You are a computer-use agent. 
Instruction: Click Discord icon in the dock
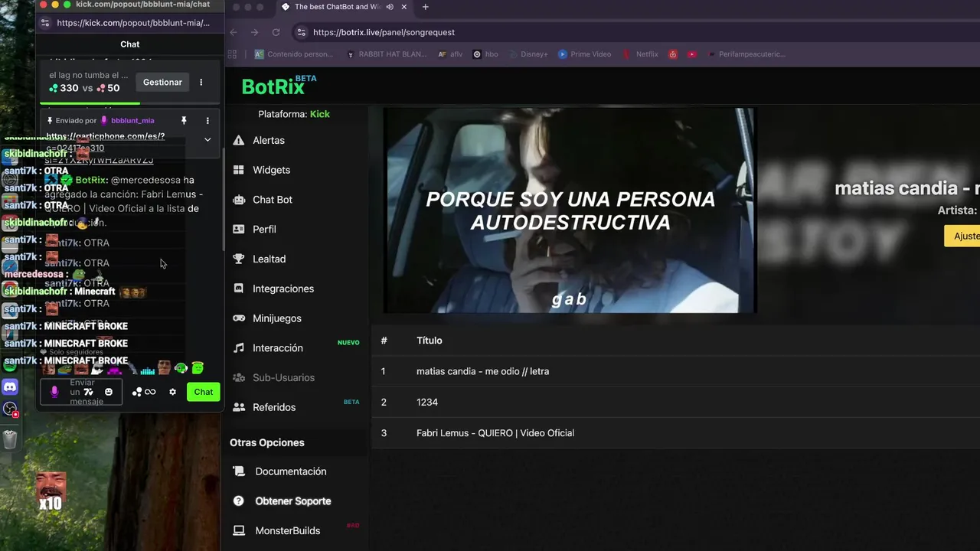[10, 388]
